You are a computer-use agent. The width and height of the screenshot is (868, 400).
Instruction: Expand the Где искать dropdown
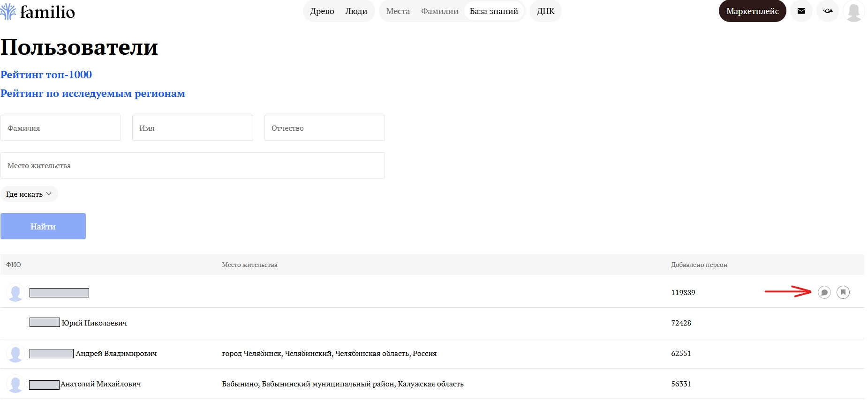point(29,194)
